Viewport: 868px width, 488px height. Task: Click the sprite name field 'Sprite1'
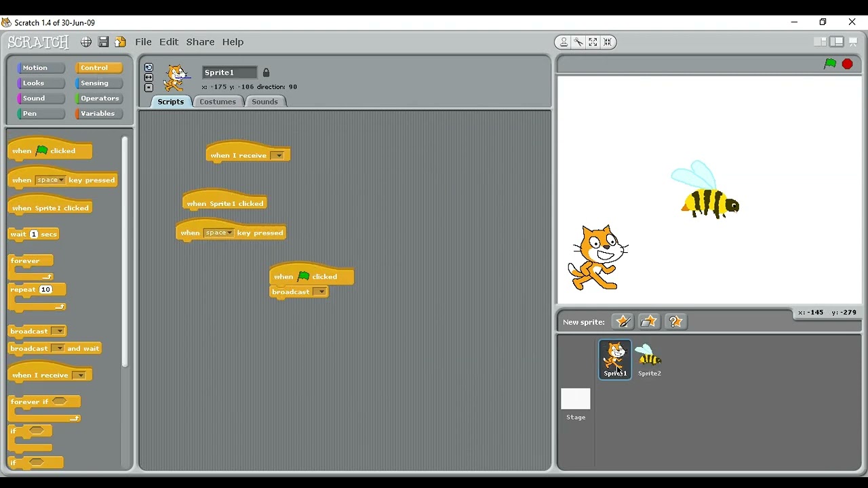coord(230,73)
